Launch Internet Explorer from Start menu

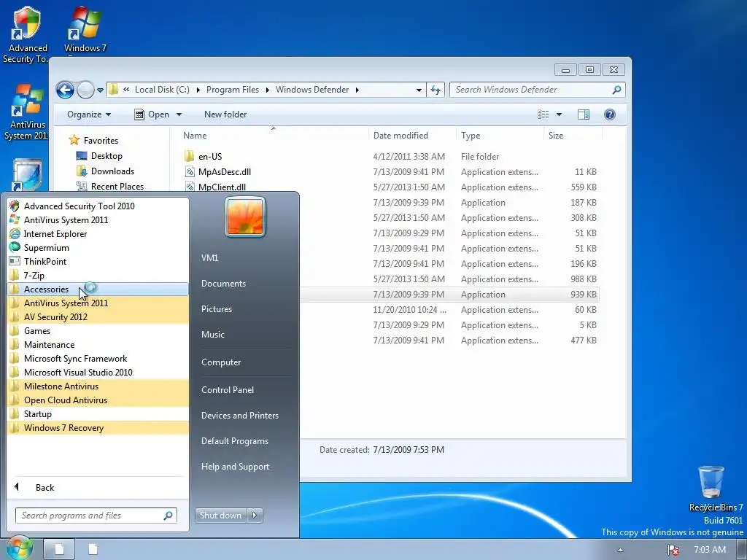point(98,234)
